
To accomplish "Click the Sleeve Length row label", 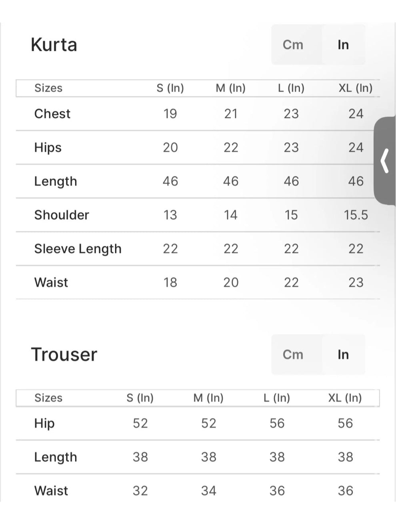I will tap(78, 249).
